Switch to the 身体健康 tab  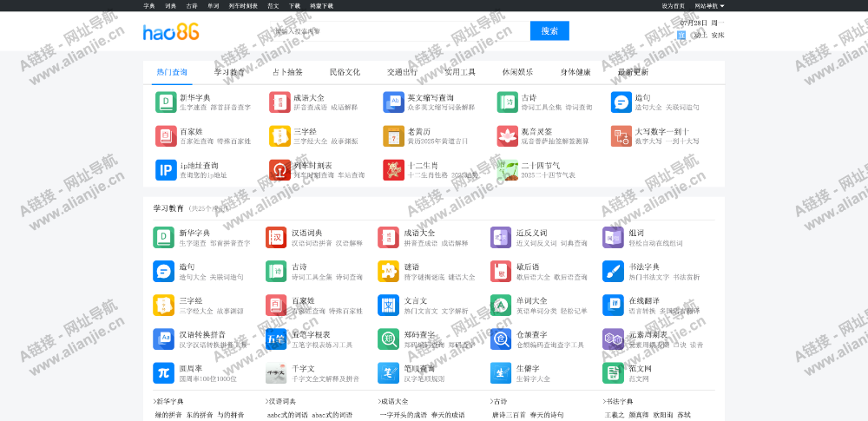click(575, 72)
